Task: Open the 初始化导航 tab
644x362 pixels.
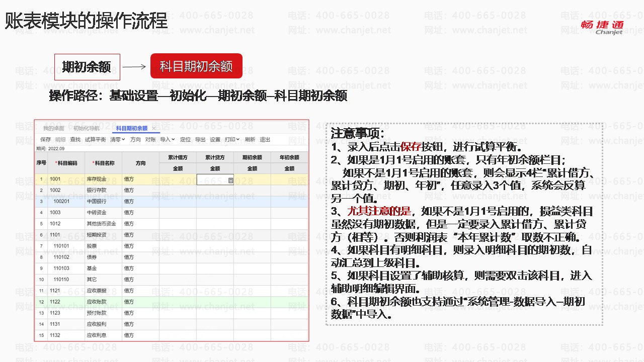Action: click(87, 128)
